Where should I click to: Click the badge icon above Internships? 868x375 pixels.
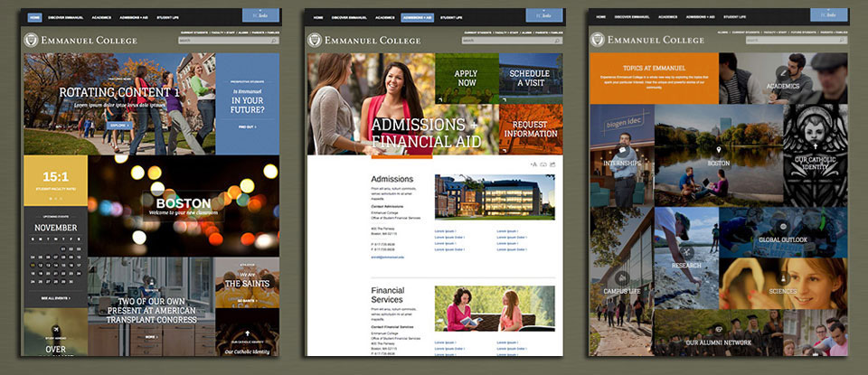[622, 150]
